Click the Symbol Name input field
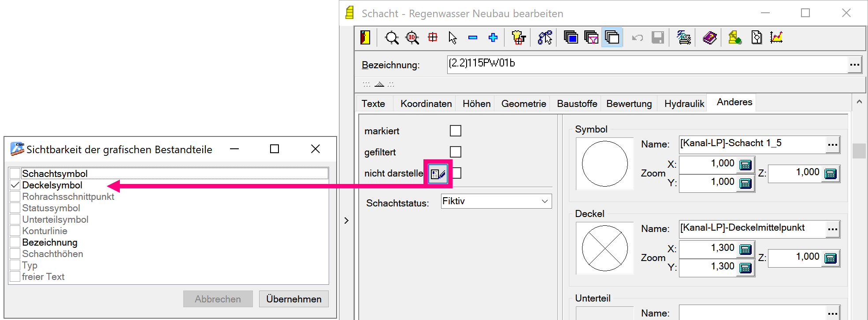Viewport: 868px width, 320px height. 751,143
